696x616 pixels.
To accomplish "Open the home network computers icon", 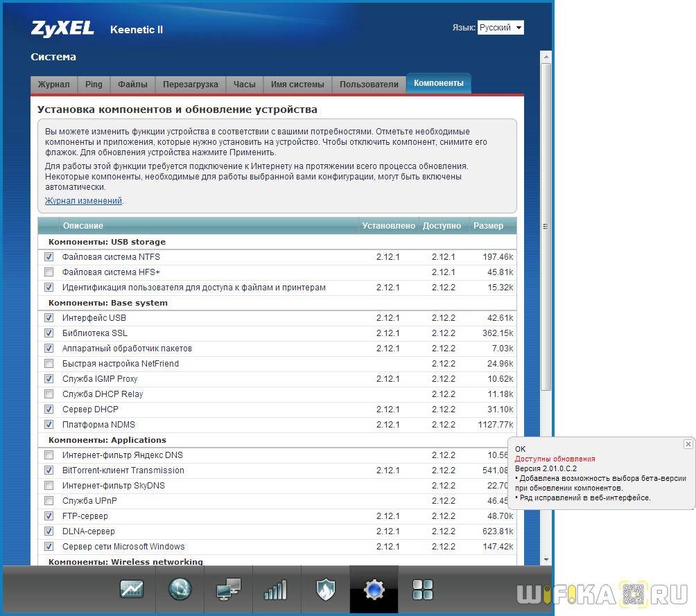I will 228,590.
